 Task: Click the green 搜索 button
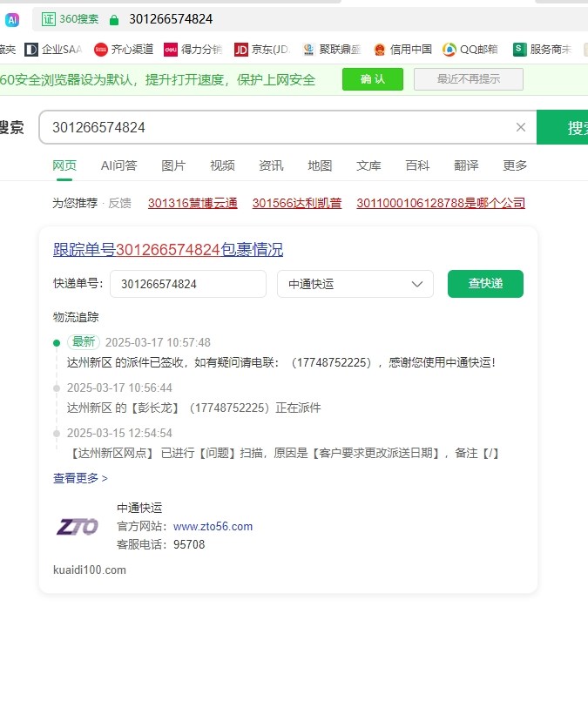pos(562,127)
